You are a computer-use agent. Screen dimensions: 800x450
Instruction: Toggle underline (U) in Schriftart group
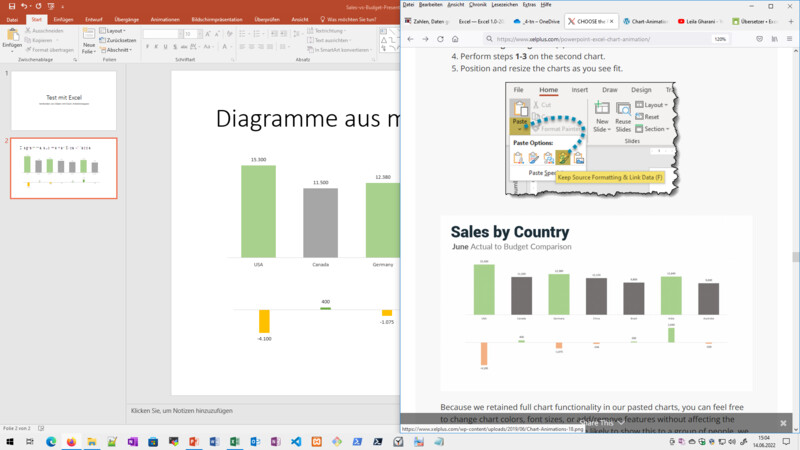click(165, 47)
